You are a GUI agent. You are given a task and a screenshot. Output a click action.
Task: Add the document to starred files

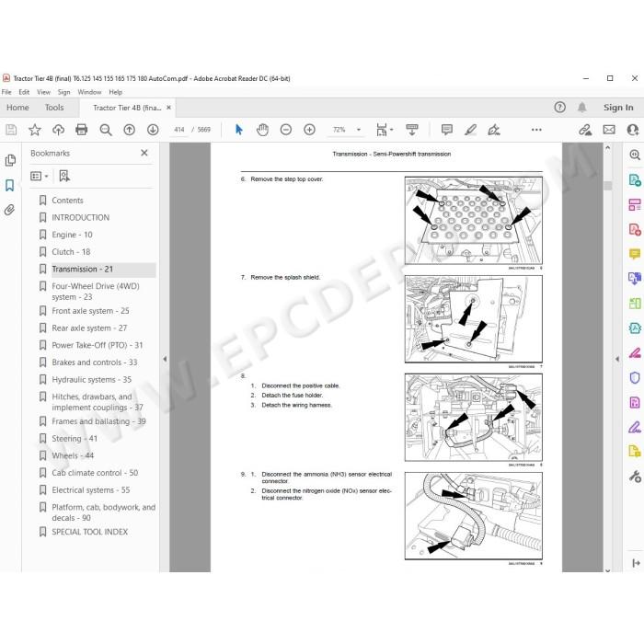35,130
